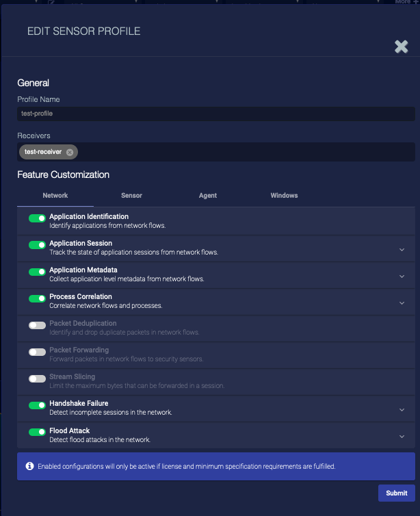
Task: Expand the Flood Attack section
Action: (402, 437)
